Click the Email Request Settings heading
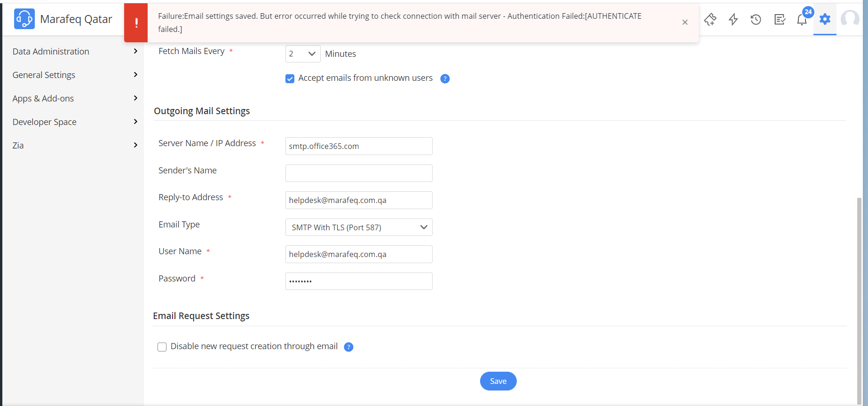The height and width of the screenshot is (406, 868). tap(201, 316)
